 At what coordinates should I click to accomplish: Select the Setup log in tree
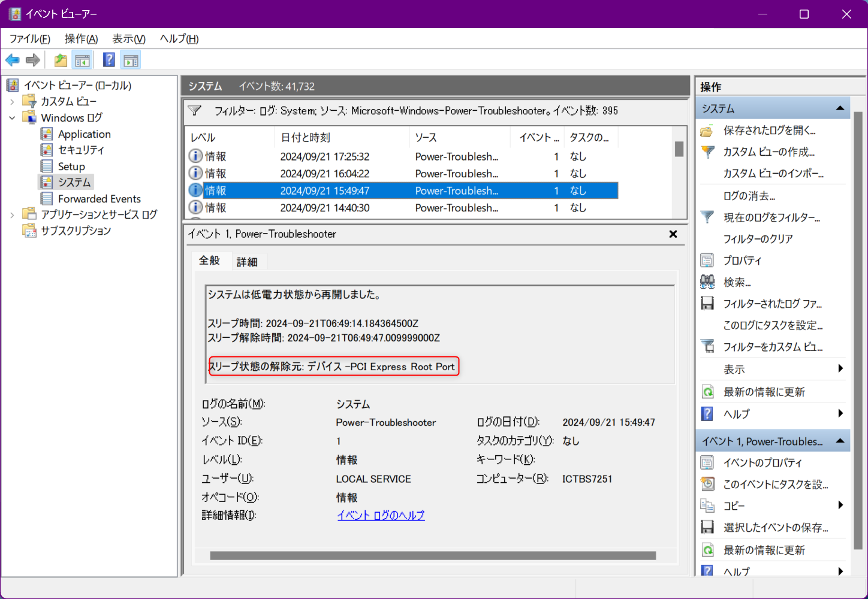pyautogui.click(x=71, y=167)
